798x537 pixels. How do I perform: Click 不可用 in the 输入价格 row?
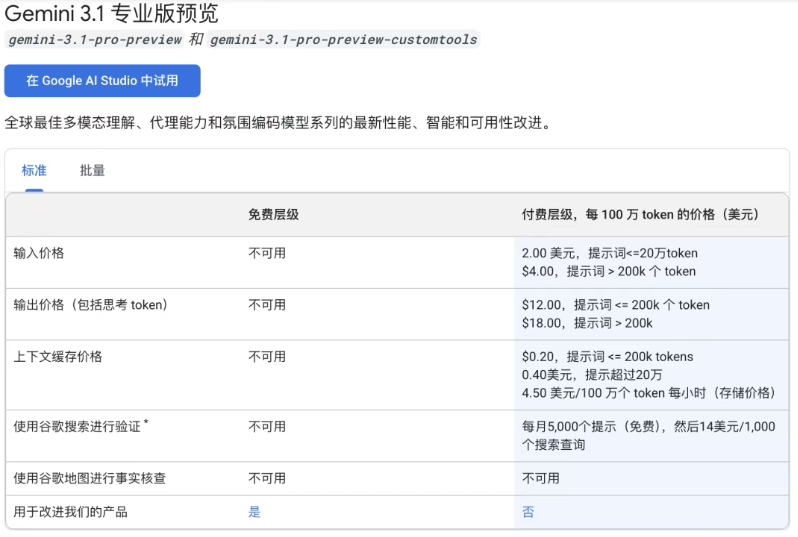tap(267, 253)
